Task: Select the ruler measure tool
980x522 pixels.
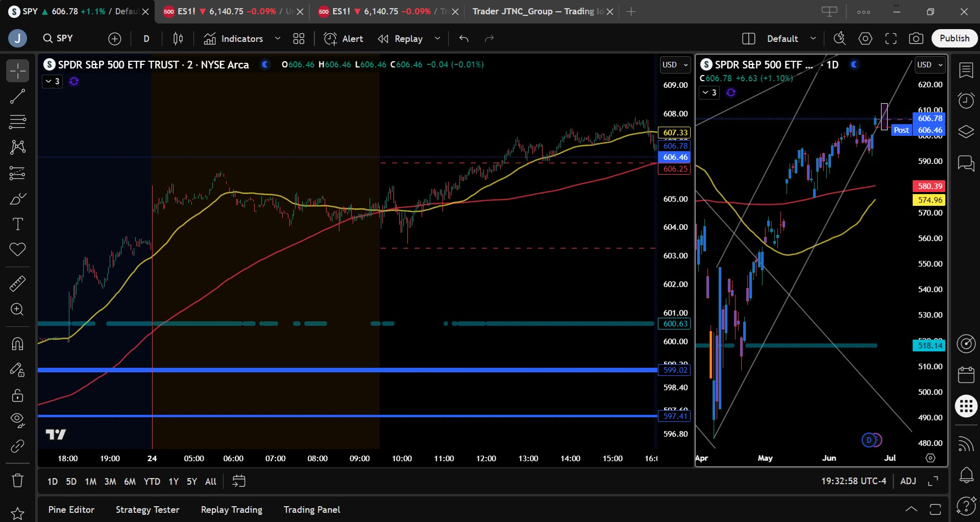Action: pyautogui.click(x=17, y=283)
